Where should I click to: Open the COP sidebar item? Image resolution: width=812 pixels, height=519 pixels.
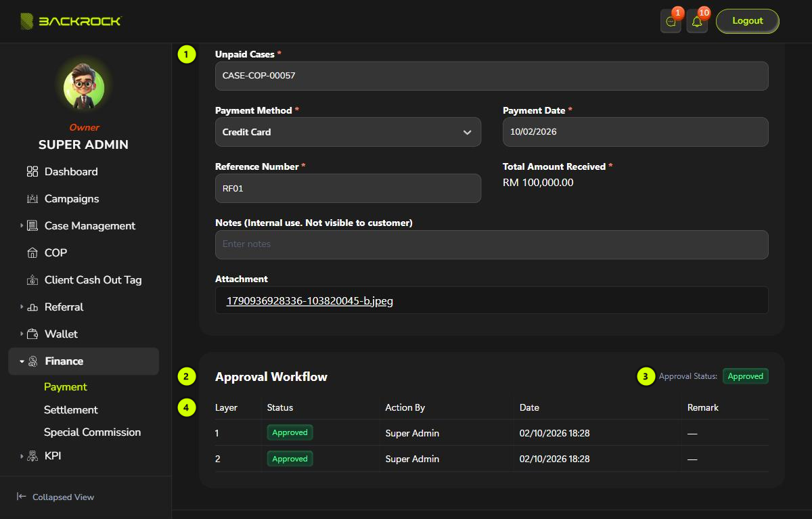[x=55, y=253]
